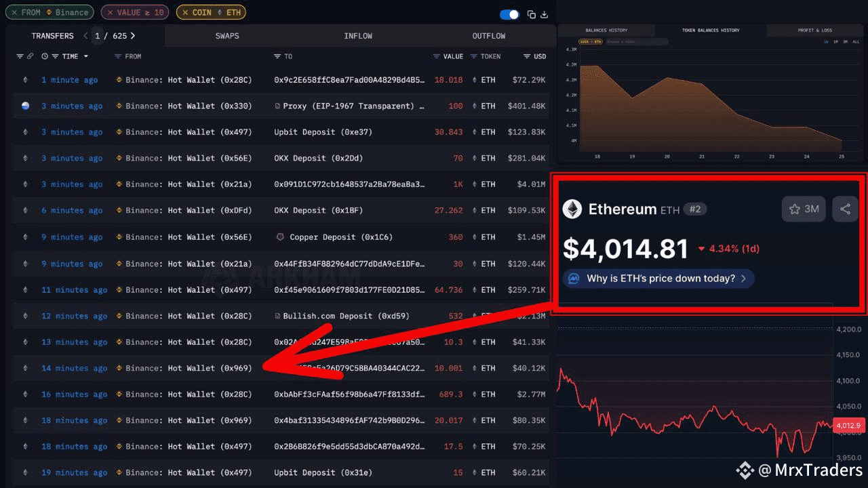Switch to the SWAPS tab
The width and height of the screenshot is (868, 488).
(x=227, y=36)
